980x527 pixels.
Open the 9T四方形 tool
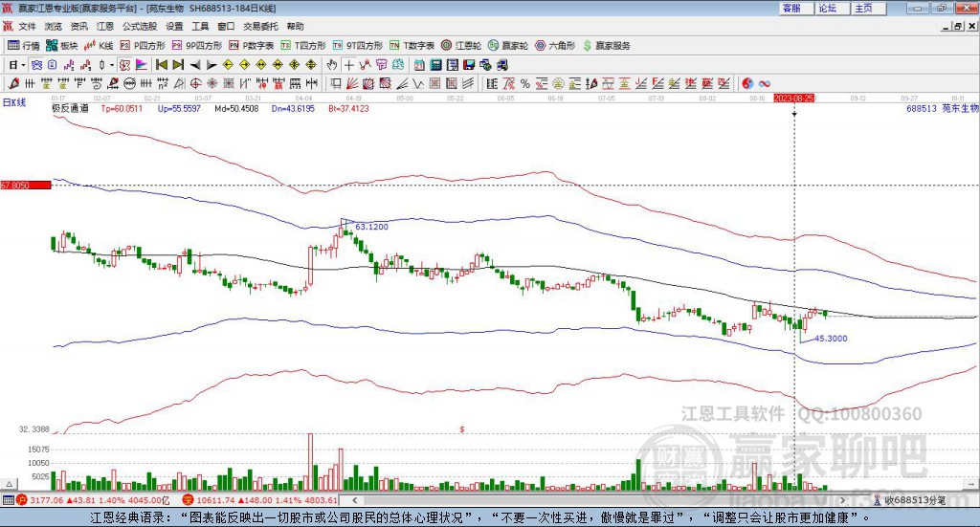tap(358, 46)
